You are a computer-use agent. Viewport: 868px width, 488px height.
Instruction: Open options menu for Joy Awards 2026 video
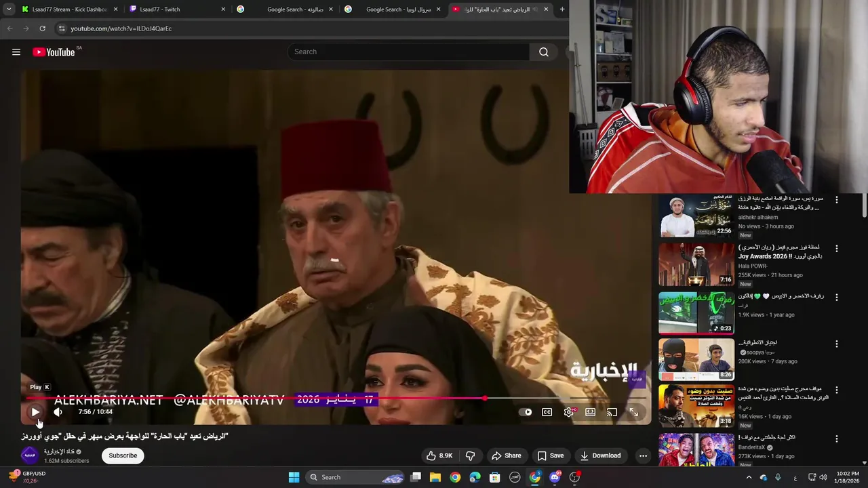coord(836,249)
